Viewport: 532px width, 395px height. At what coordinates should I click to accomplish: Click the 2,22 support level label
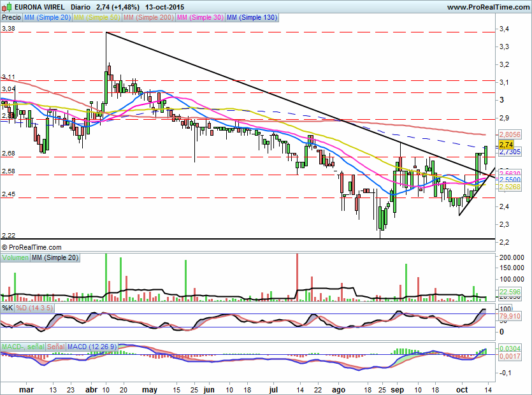[x=8, y=236]
